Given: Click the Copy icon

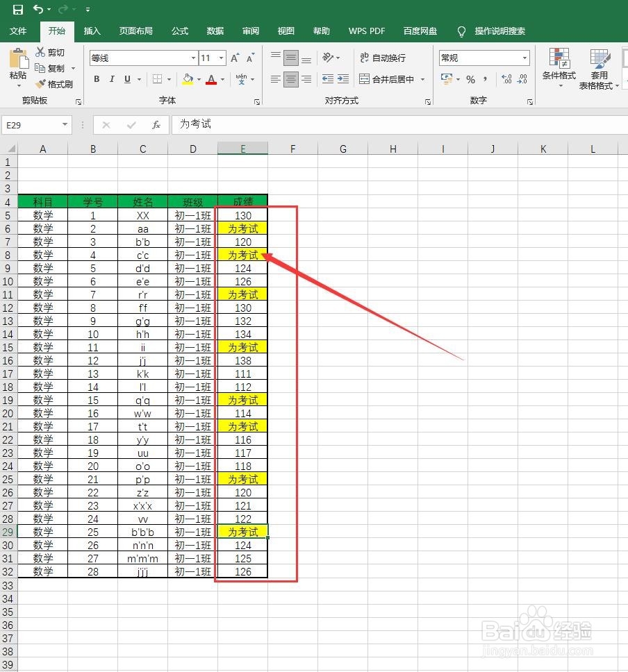Looking at the screenshot, I should pos(40,68).
